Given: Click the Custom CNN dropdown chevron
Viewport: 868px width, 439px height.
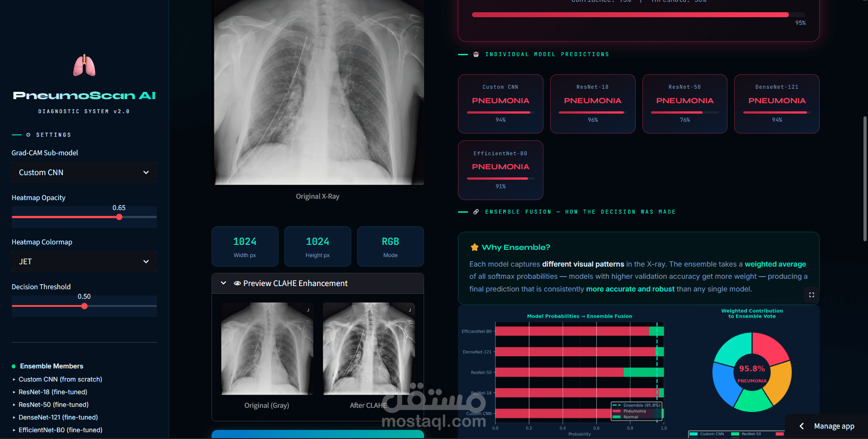Looking at the screenshot, I should 146,172.
